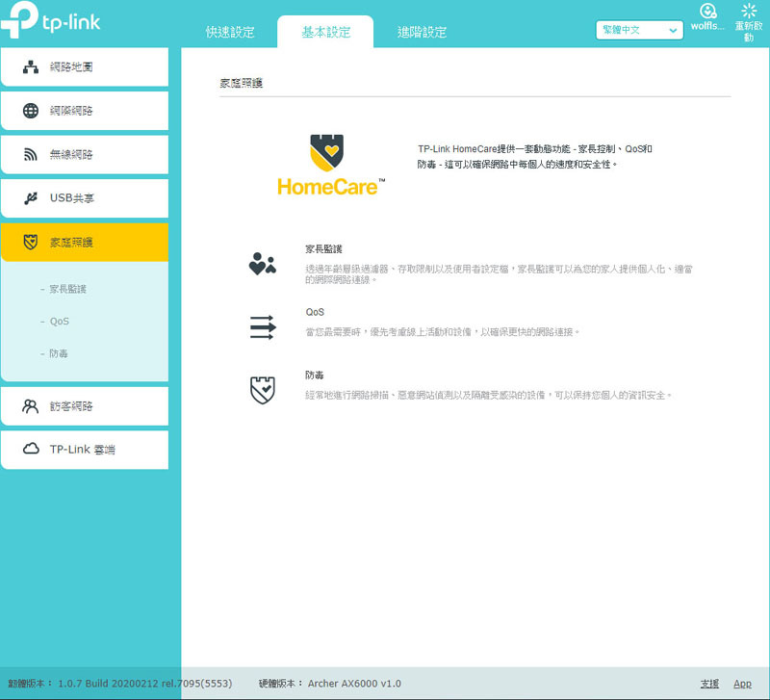770x700 pixels.
Task: Click the 防毒 heading in main panel
Action: pos(315,376)
